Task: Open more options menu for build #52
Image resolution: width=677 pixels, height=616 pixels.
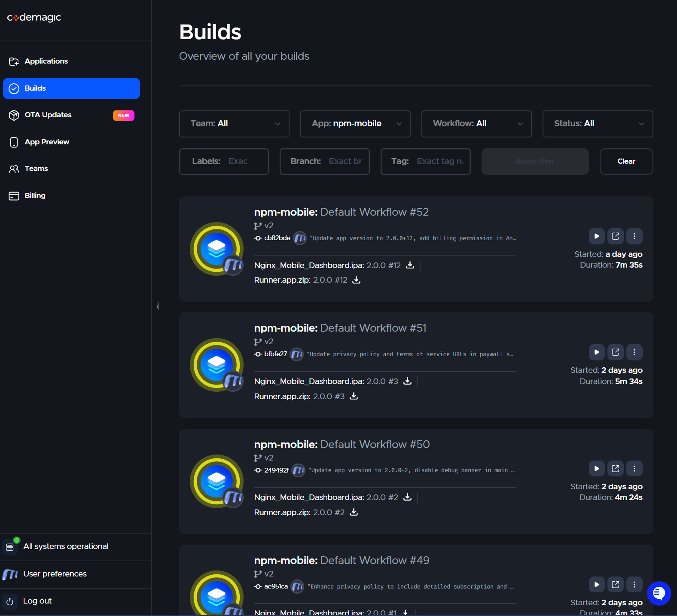Action: [x=634, y=236]
